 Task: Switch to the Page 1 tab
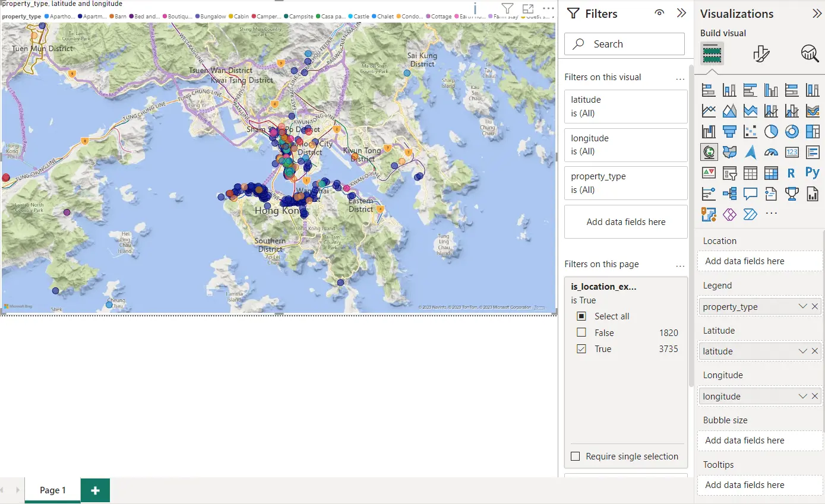coord(52,490)
